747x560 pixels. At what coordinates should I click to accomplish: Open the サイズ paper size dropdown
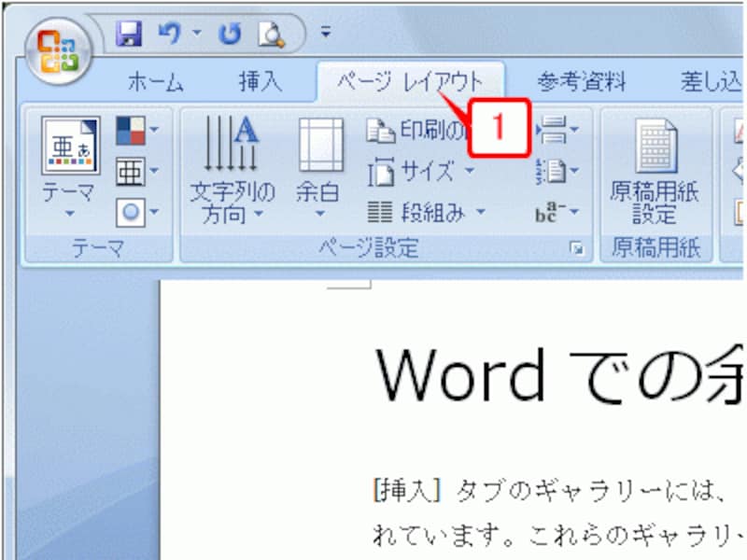tap(421, 172)
